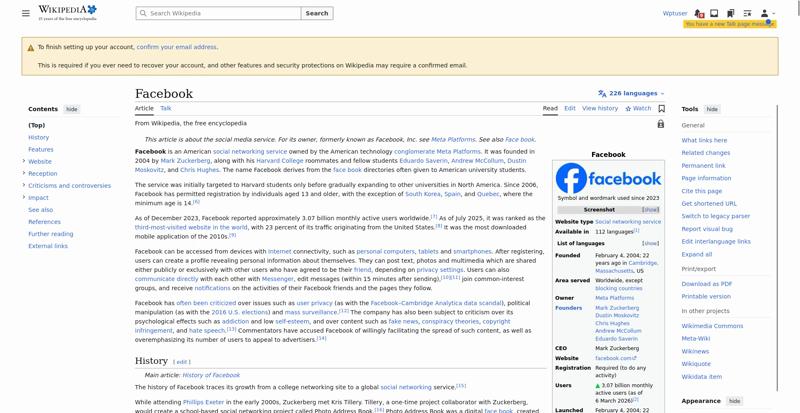The width and height of the screenshot is (800, 413).
Task: Jump to References in Contents
Action: coord(44,222)
